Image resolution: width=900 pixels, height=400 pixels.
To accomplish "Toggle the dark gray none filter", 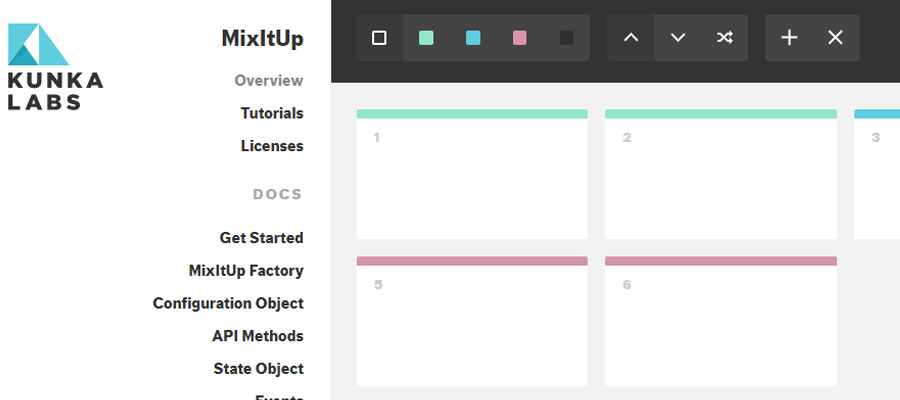I will 567,38.
